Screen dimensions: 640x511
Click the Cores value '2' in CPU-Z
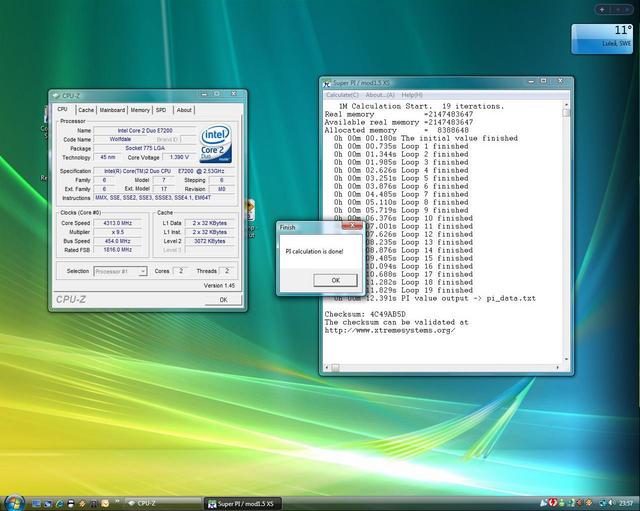[x=181, y=271]
